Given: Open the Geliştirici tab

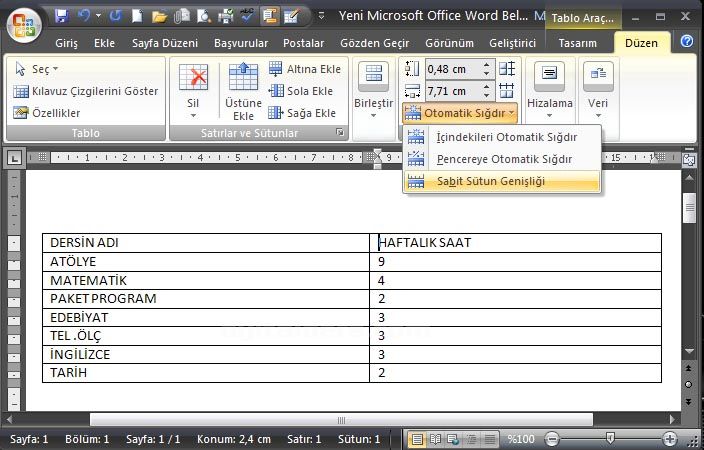Looking at the screenshot, I should (x=512, y=43).
